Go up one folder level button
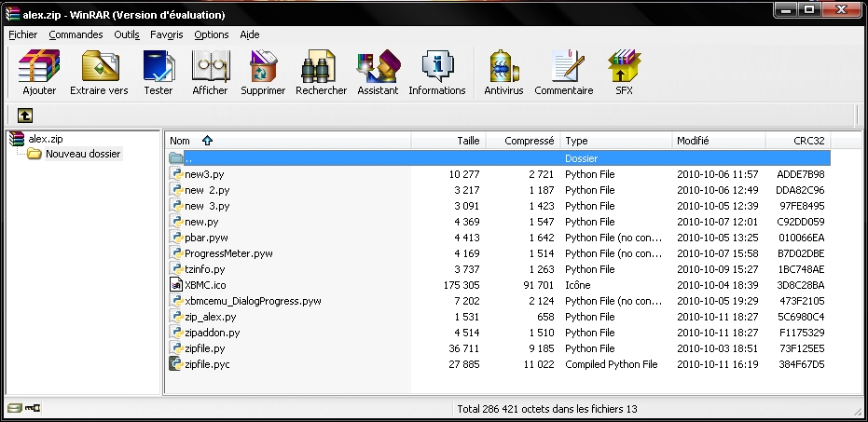 (25, 116)
